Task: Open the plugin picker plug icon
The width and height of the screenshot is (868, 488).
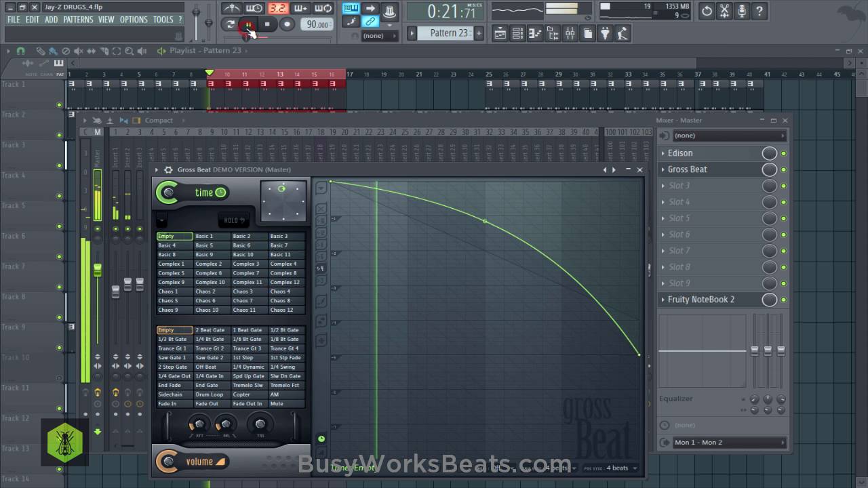Action: click(606, 33)
